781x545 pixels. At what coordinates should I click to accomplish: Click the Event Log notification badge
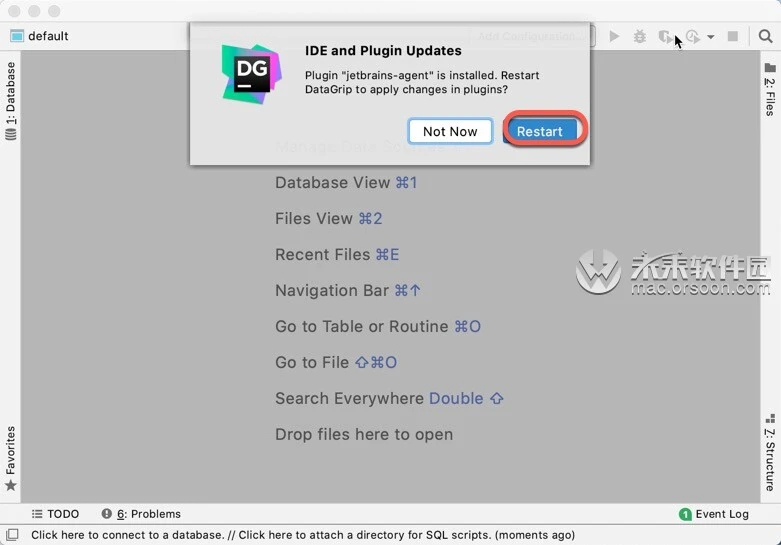tap(685, 514)
